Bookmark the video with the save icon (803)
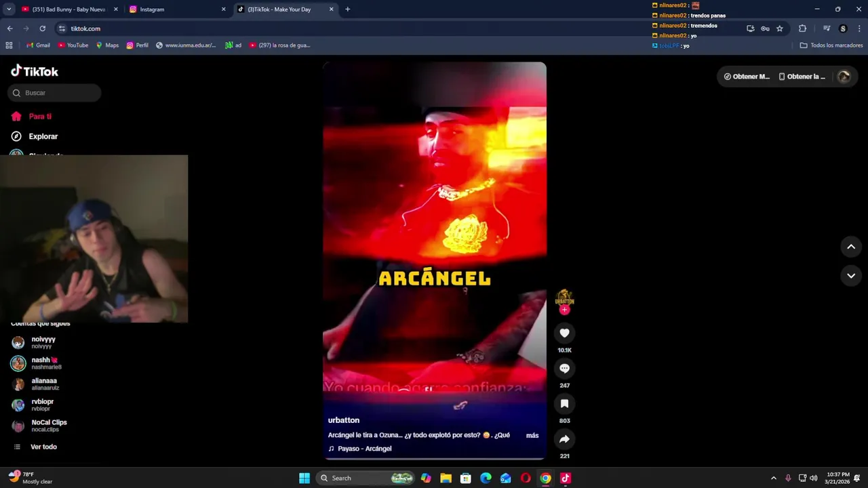Viewport: 868px width, 488px height. pyautogui.click(x=564, y=403)
